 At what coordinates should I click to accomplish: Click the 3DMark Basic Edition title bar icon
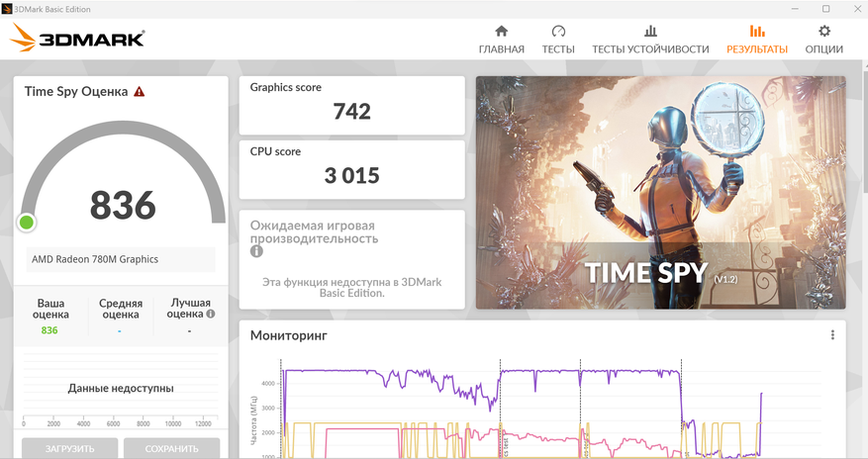point(7,9)
